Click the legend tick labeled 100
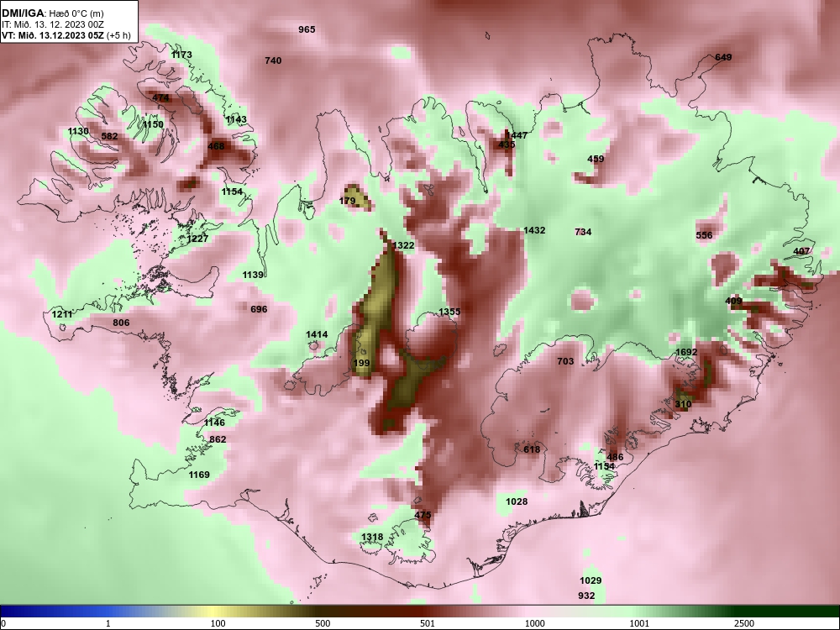 218,623
